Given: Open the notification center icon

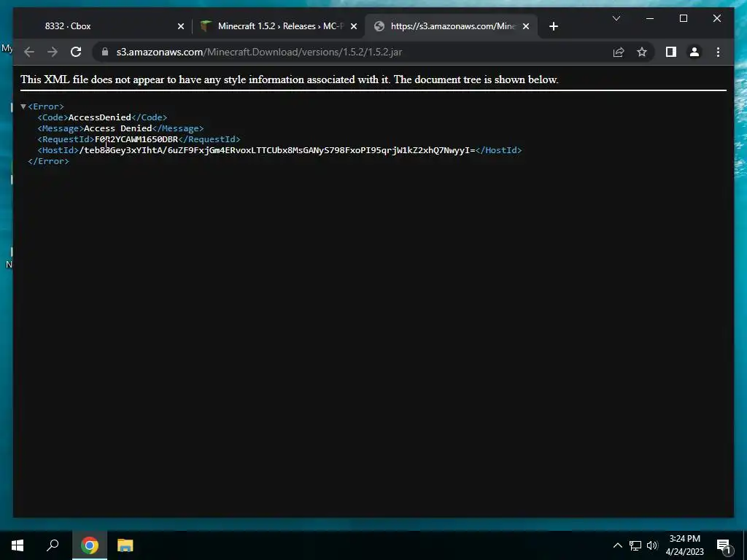Looking at the screenshot, I should (724, 545).
